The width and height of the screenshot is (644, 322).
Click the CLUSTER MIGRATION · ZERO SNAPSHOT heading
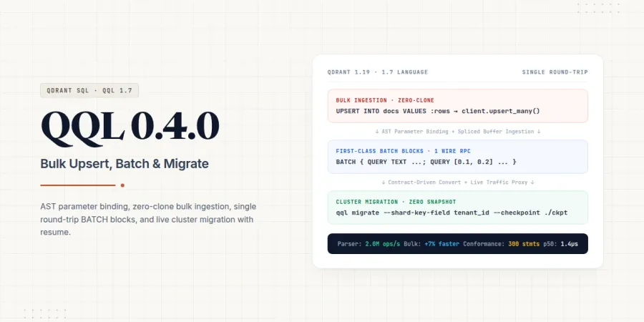point(396,202)
